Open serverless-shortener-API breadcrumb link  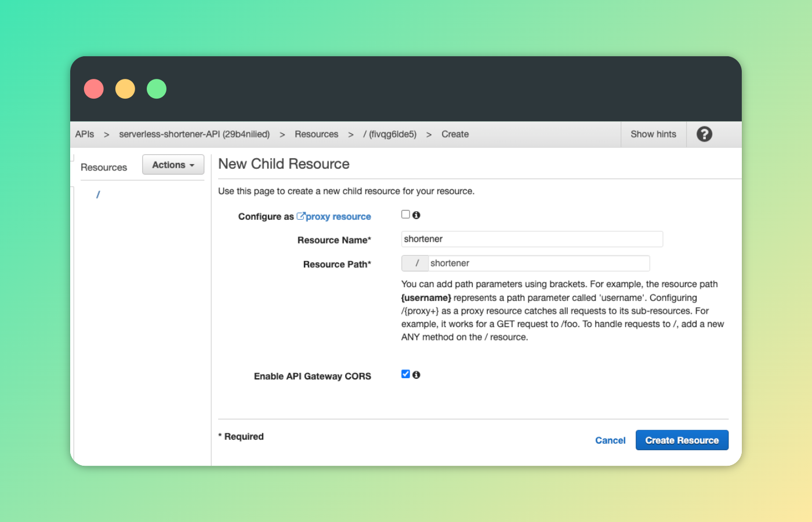[194, 134]
